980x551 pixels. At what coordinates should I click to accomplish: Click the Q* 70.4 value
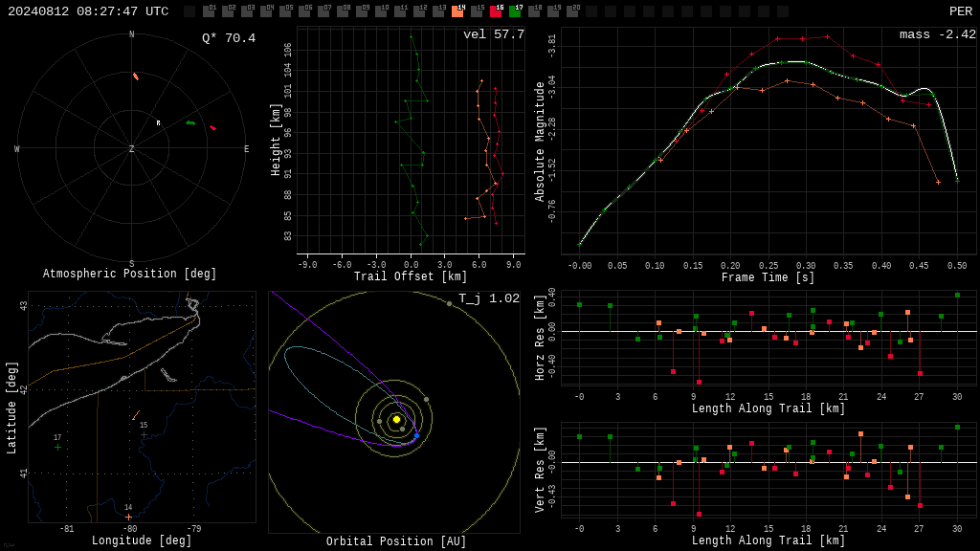(229, 38)
